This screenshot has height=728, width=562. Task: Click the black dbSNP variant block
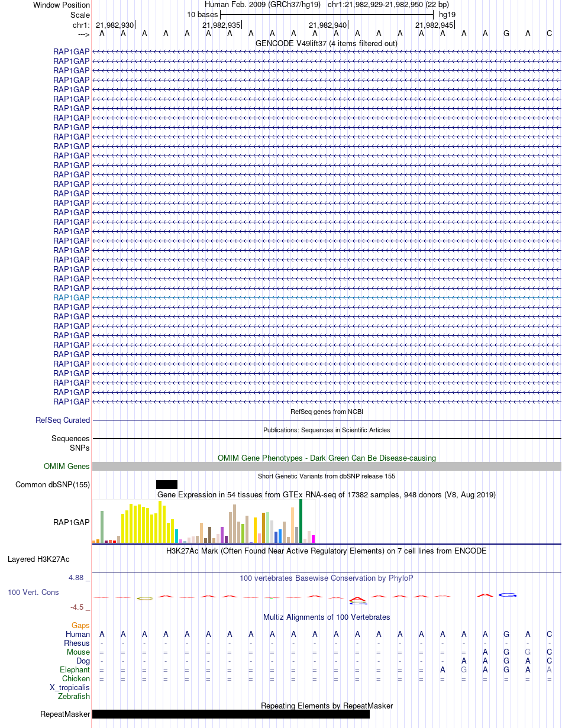tap(167, 485)
